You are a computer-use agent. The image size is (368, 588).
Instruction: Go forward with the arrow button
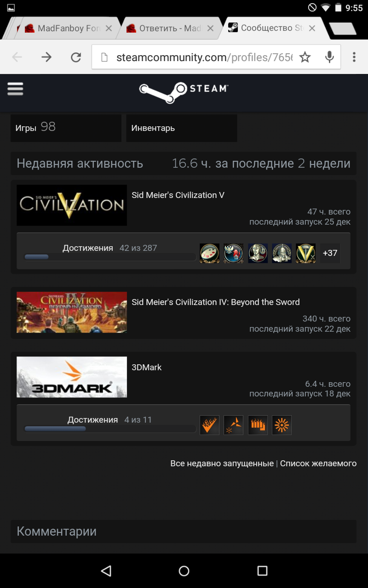pyautogui.click(x=46, y=57)
